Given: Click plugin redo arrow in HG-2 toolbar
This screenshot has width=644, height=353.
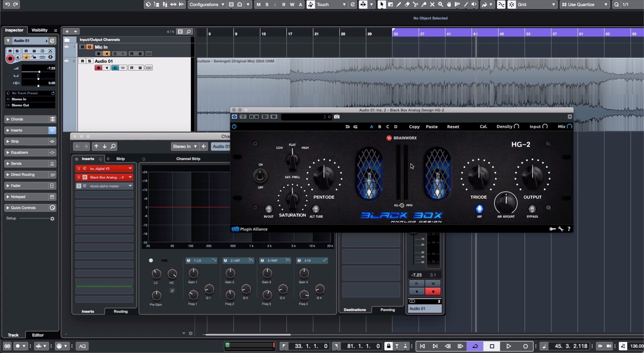Looking at the screenshot, I should (x=356, y=127).
